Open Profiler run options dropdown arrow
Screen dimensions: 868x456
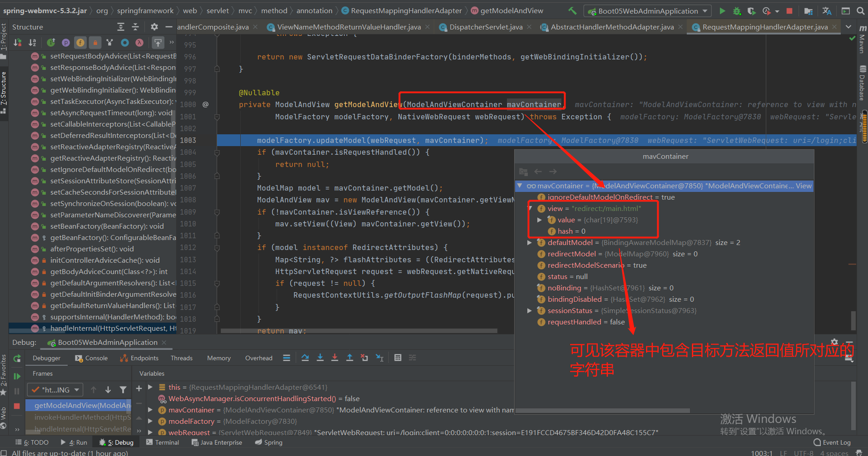tap(777, 11)
